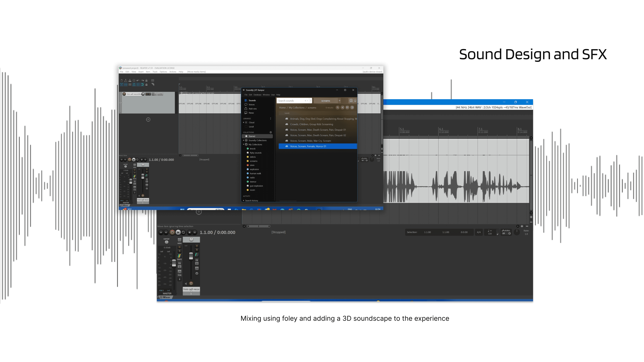Click the shuffle results icon in Soundly
Image resolution: width=644 pixels, height=362 pixels.
342,107
